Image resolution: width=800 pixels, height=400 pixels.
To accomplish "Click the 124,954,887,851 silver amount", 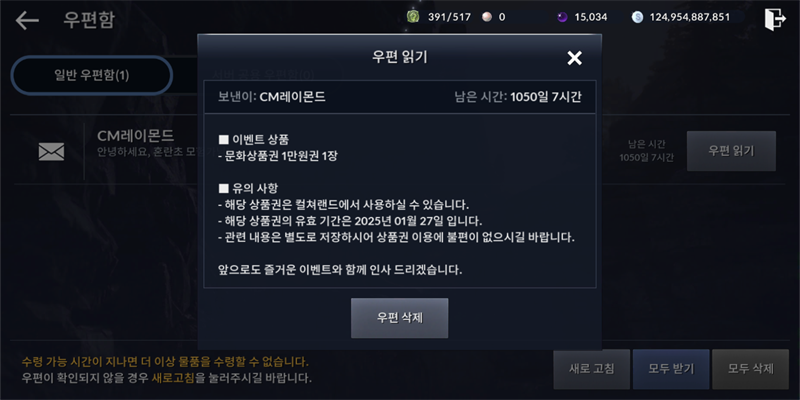I will (x=689, y=17).
